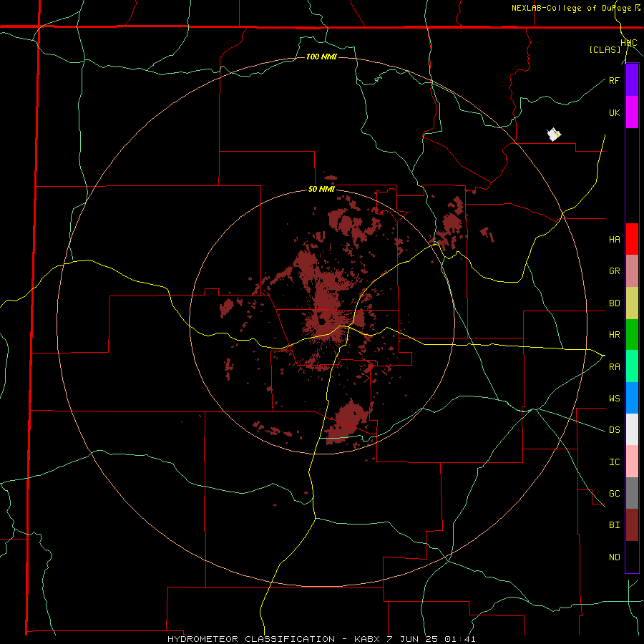Screen dimensions: 644x644
Task: Select the BD yellow legend swatch
Action: [x=632, y=303]
